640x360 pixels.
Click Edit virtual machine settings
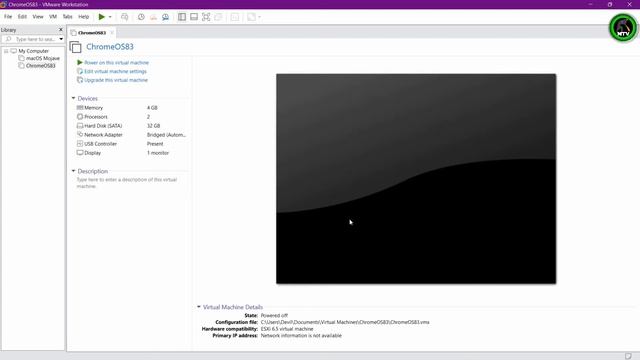[116, 71]
